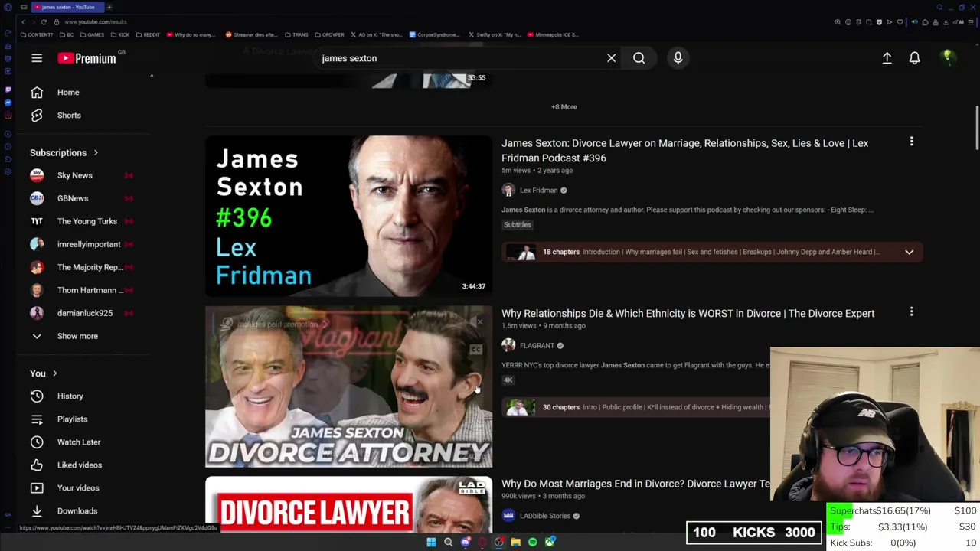Open the account avatar menu
The image size is (980, 551).
coord(947,57)
